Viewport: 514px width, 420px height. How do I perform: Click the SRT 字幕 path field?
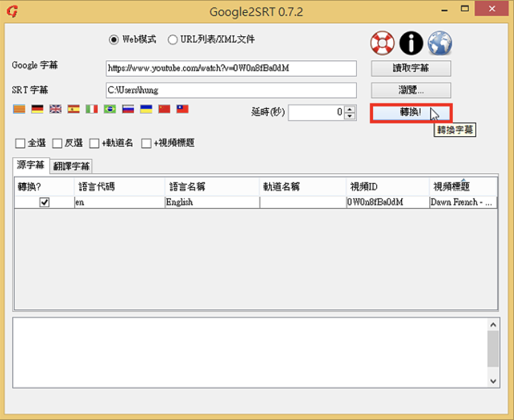231,90
